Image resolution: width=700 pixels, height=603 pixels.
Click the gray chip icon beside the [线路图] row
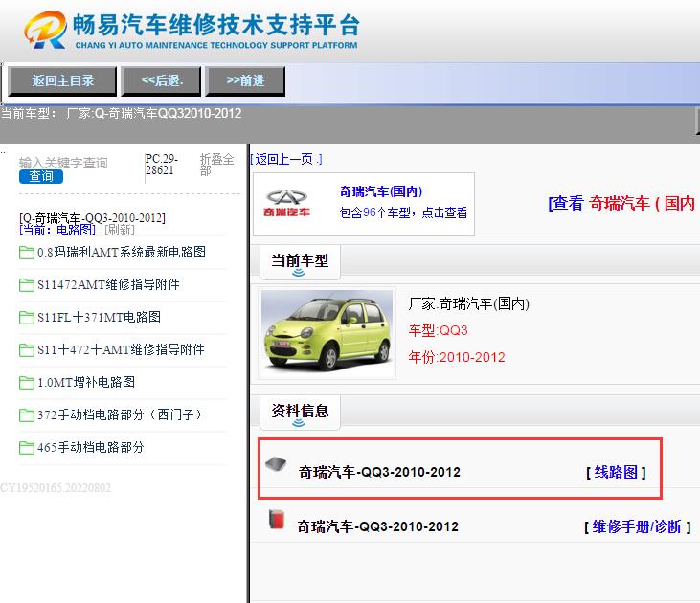point(276,464)
